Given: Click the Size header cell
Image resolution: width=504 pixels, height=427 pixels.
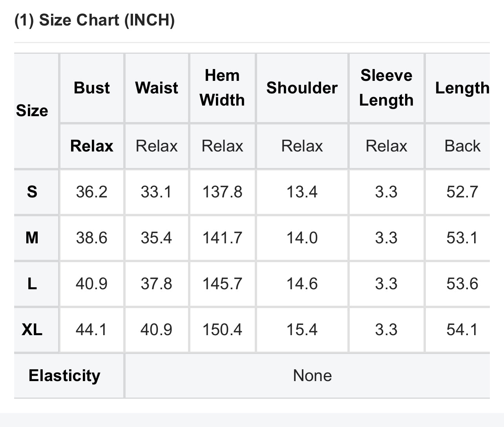Looking at the screenshot, I should [32, 111].
